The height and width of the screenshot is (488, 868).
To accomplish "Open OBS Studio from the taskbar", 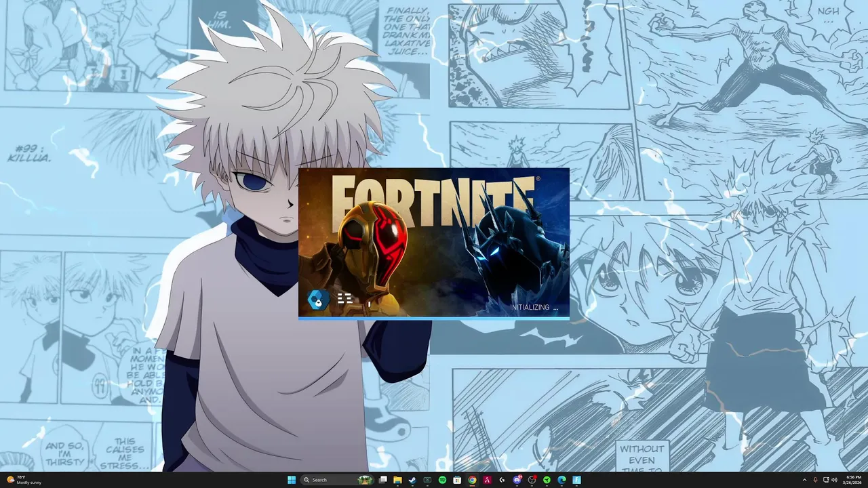I will tap(532, 480).
